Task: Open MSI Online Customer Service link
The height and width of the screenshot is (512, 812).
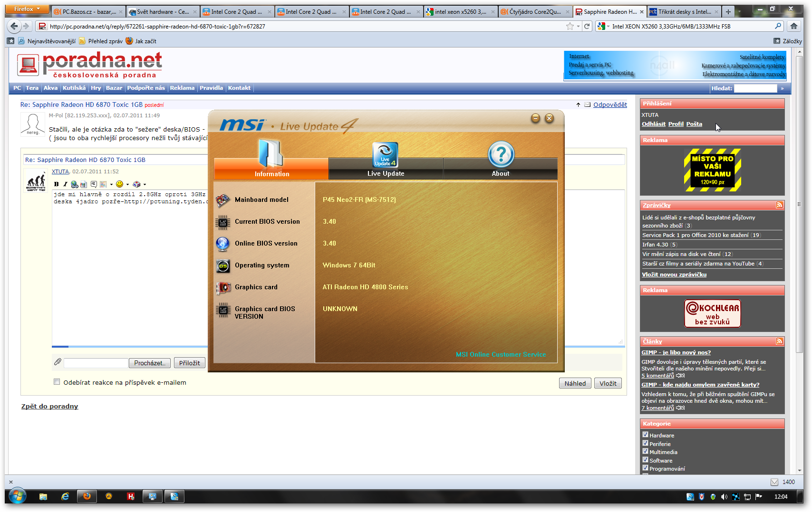Action: (x=501, y=354)
